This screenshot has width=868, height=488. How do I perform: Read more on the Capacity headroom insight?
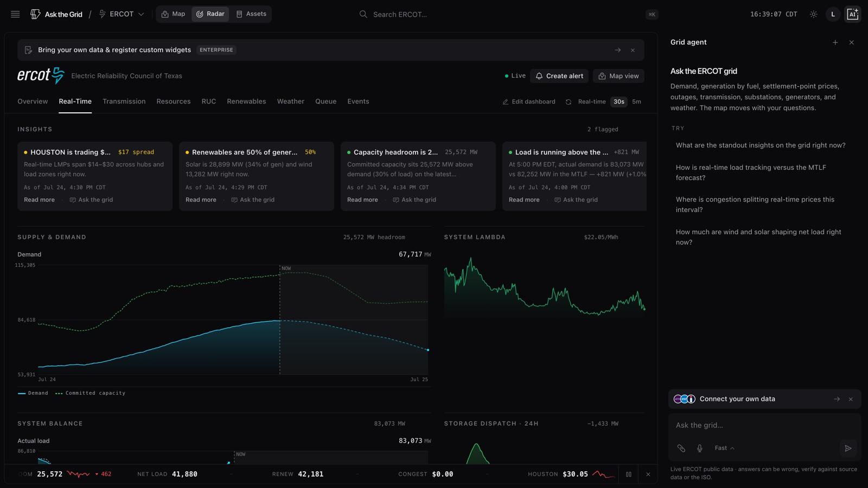point(362,200)
